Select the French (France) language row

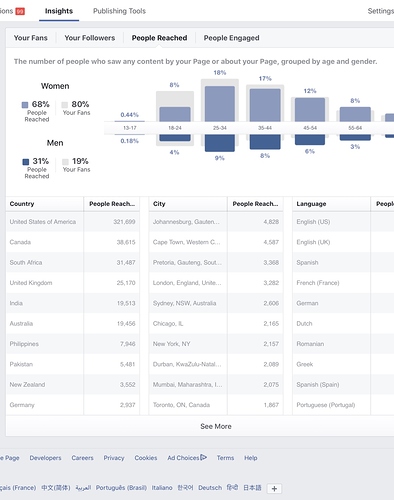coord(343,283)
